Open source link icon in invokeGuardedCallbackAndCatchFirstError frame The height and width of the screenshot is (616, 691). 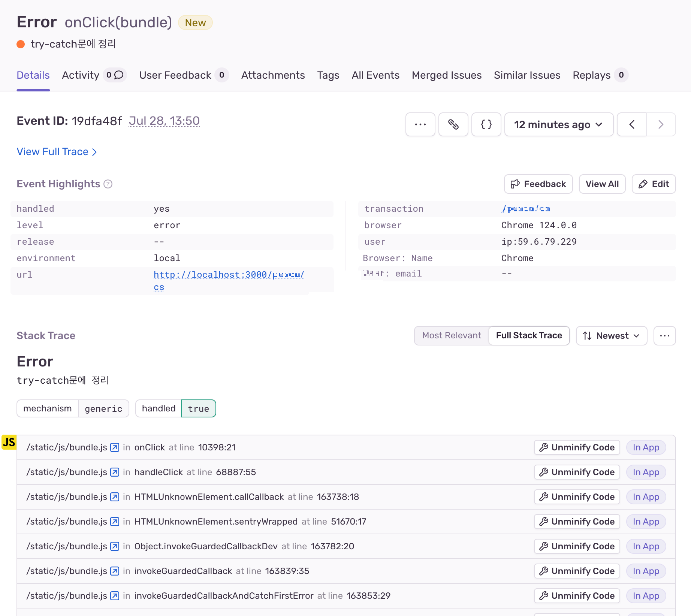click(115, 596)
